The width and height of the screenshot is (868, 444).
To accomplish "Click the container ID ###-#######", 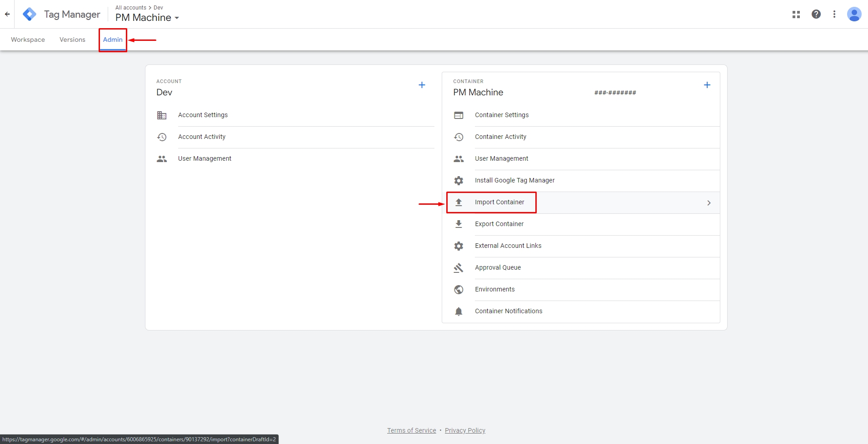I will (x=615, y=93).
